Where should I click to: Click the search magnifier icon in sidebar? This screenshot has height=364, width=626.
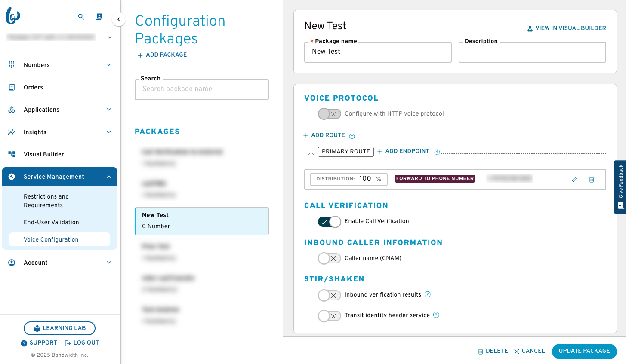coord(81,17)
